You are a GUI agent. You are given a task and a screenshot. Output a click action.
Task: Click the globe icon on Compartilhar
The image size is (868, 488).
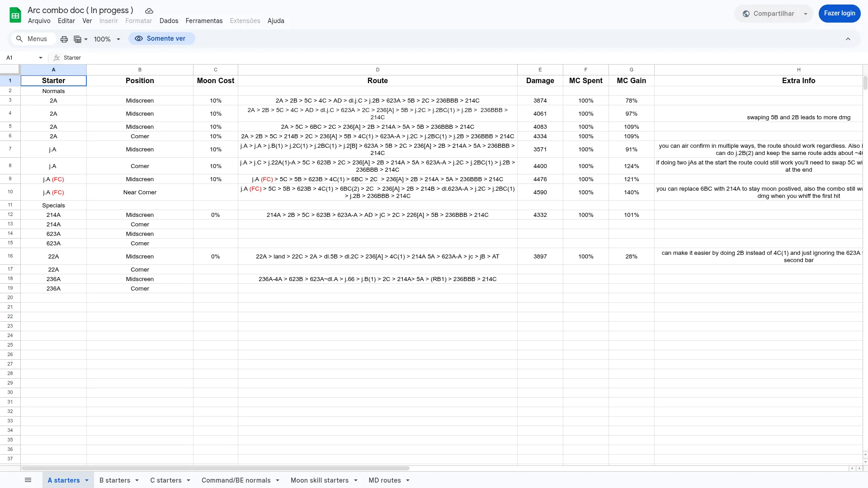click(746, 14)
